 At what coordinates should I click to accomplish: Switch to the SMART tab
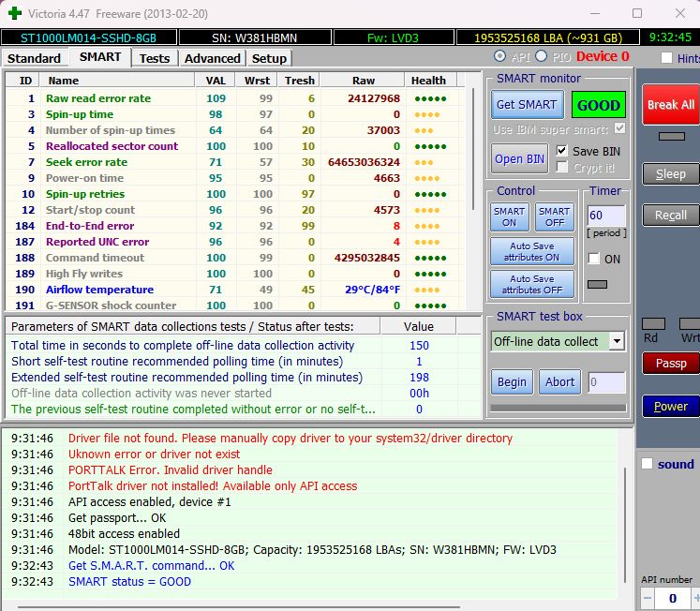(100, 57)
